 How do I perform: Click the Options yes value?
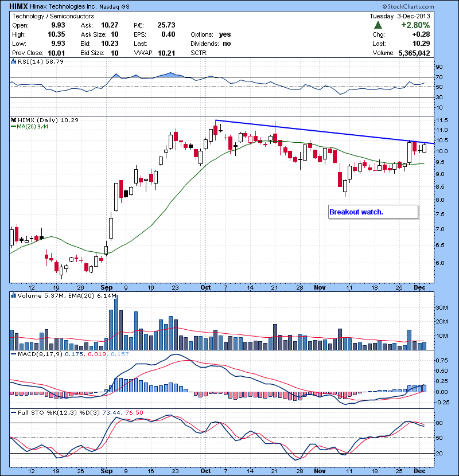[x=225, y=34]
